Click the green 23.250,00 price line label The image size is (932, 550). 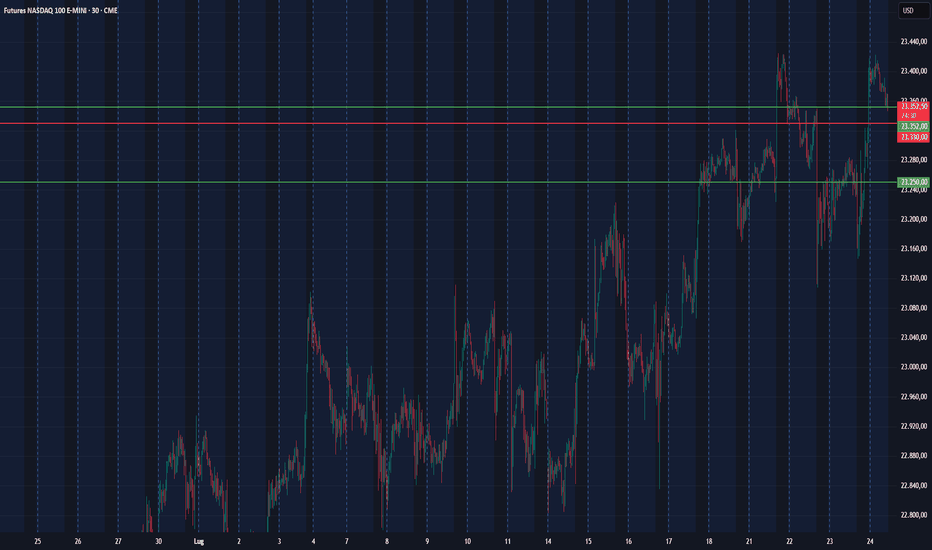[x=913, y=182]
